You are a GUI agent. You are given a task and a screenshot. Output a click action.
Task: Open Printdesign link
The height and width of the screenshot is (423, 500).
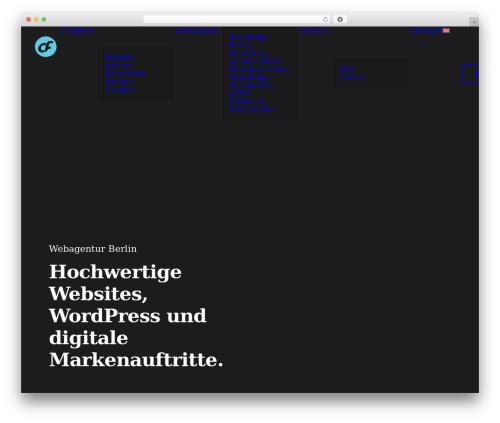[250, 77]
